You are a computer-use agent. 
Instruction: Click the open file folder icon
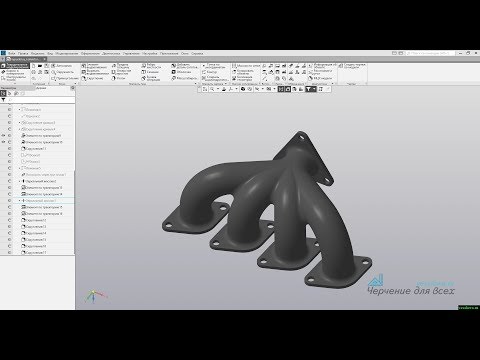tap(40, 66)
